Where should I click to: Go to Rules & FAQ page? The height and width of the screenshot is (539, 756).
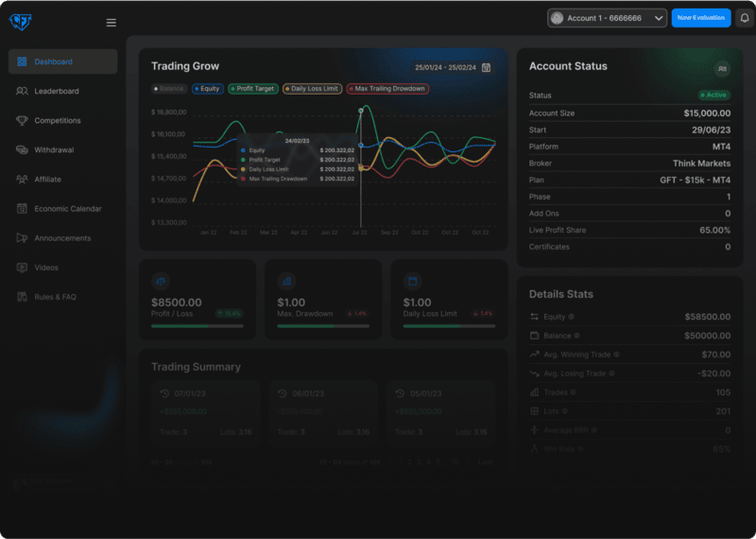click(x=55, y=297)
